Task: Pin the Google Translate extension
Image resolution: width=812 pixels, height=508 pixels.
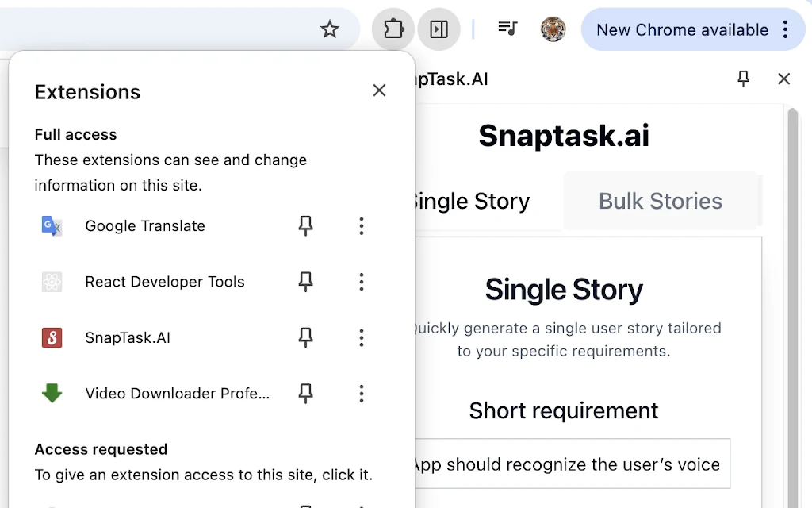Action: [x=305, y=226]
